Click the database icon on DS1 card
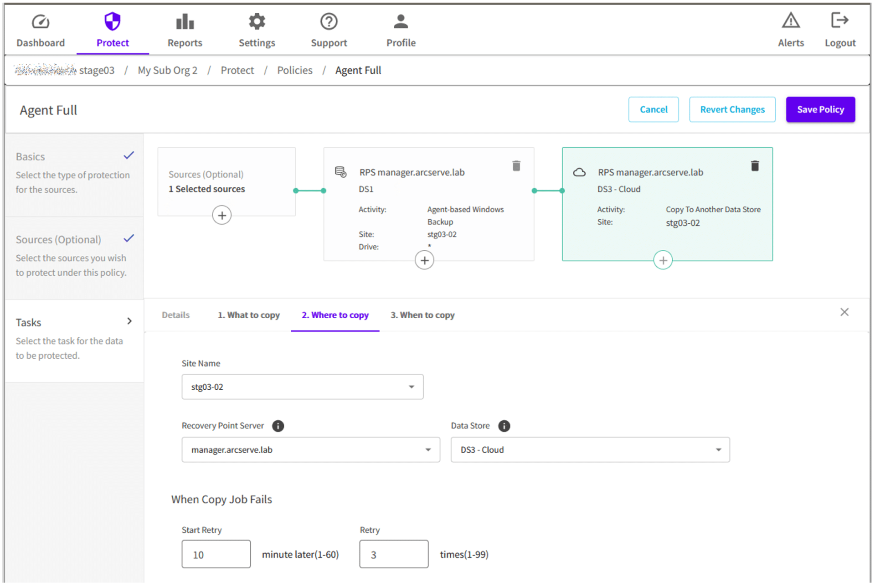 tap(340, 172)
